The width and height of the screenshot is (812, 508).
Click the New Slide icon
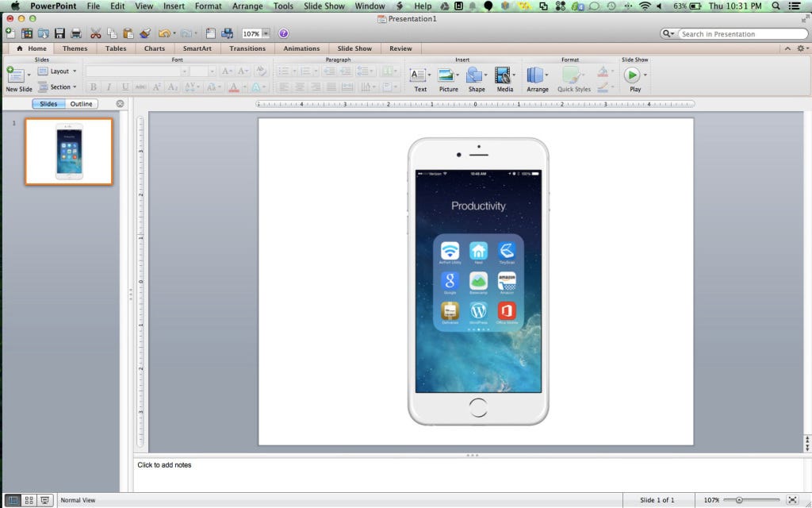15,75
